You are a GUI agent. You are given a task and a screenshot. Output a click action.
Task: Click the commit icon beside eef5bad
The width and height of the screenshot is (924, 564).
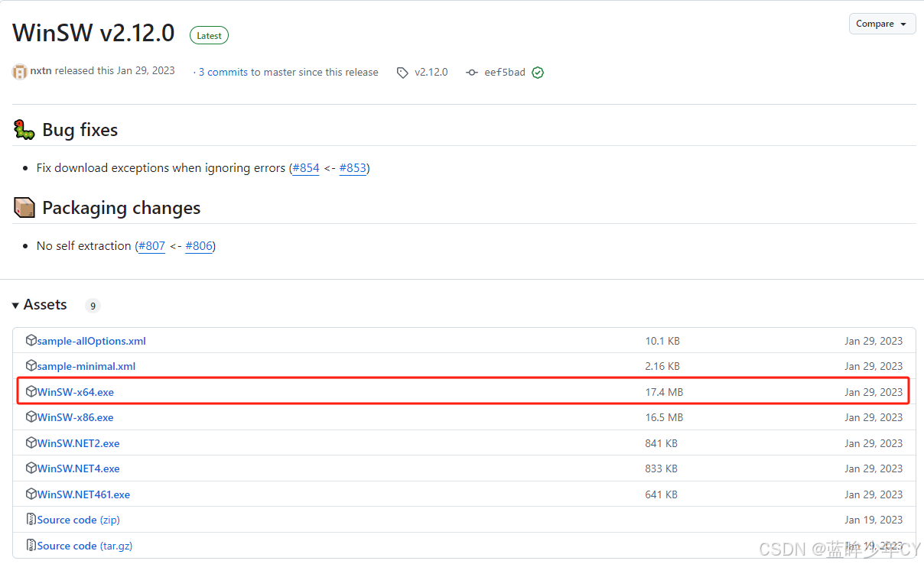click(x=472, y=73)
